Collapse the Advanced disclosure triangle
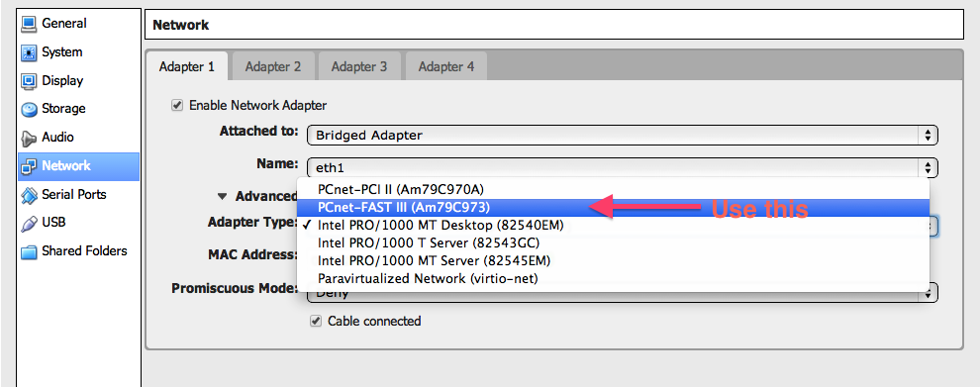Viewport: 980px width, 387px height. [x=223, y=196]
